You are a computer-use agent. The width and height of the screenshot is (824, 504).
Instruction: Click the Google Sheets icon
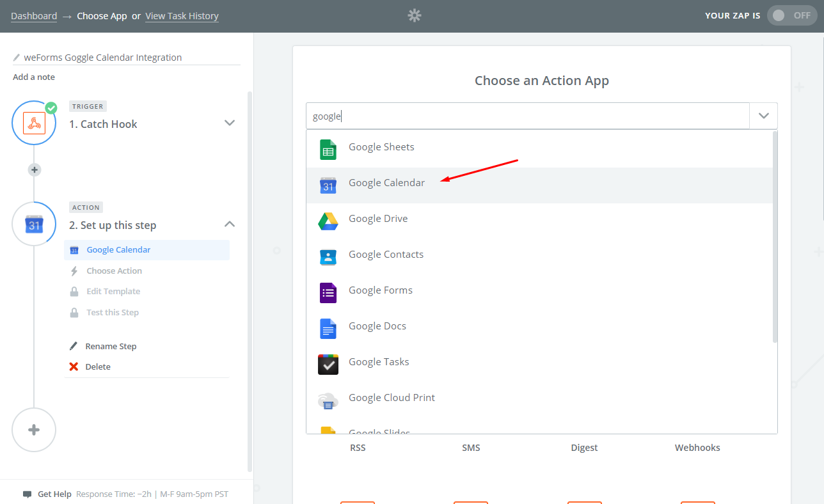pyautogui.click(x=328, y=150)
